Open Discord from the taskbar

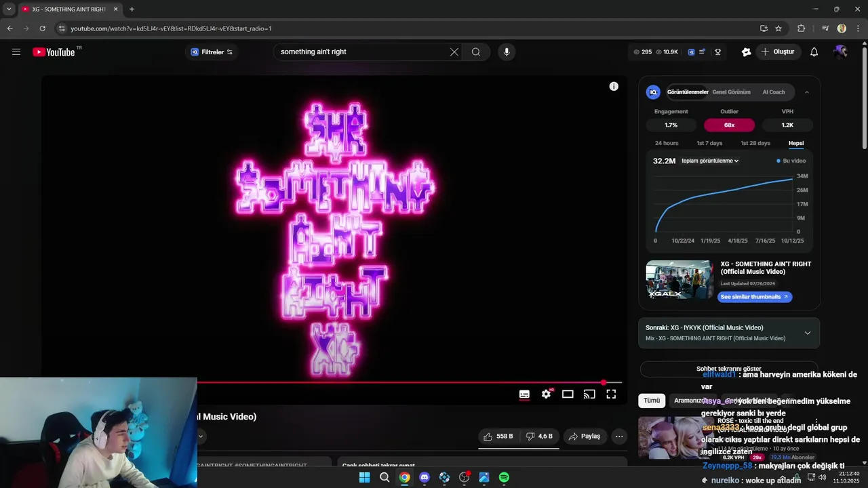coord(425,477)
